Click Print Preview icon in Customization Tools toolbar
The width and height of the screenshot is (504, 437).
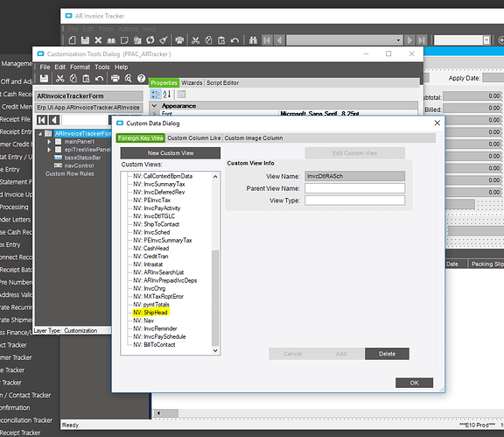(x=129, y=78)
